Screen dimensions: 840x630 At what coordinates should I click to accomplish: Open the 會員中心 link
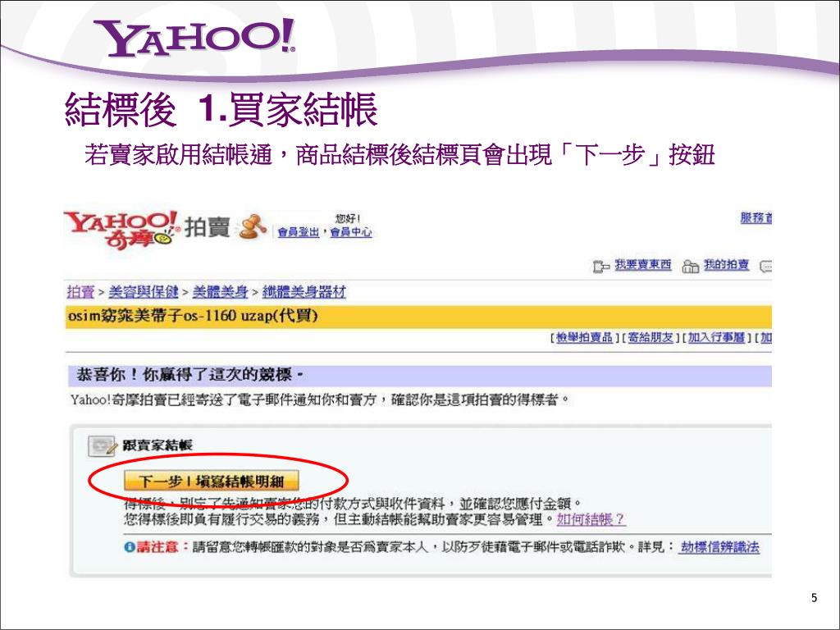point(351,232)
